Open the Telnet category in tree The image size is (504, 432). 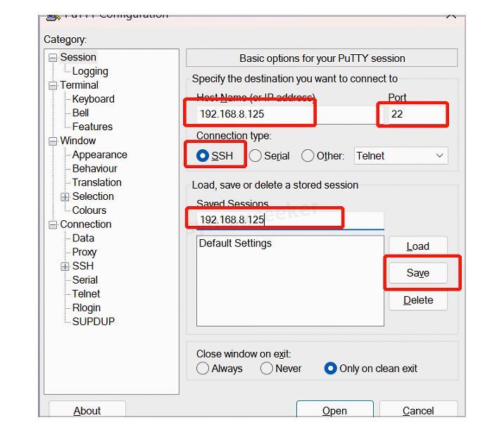click(x=86, y=293)
